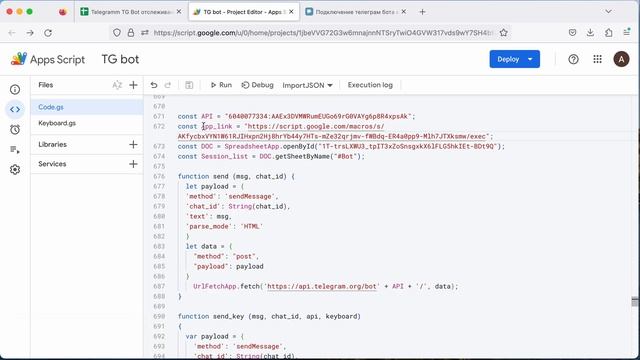Screen dimensions: 640x360
Task: Open the Pocket save icon in toolbar
Action: [x=572, y=33]
